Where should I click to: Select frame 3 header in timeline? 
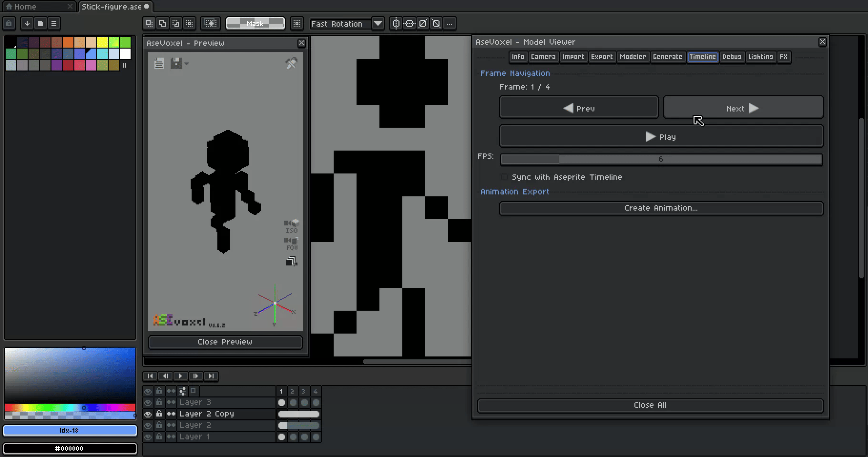coord(304,391)
